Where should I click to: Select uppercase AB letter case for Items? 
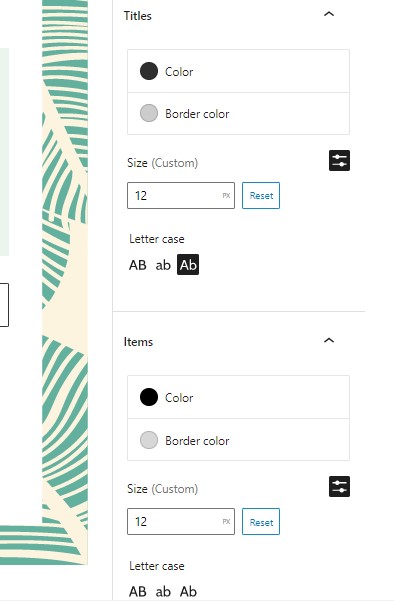138,591
